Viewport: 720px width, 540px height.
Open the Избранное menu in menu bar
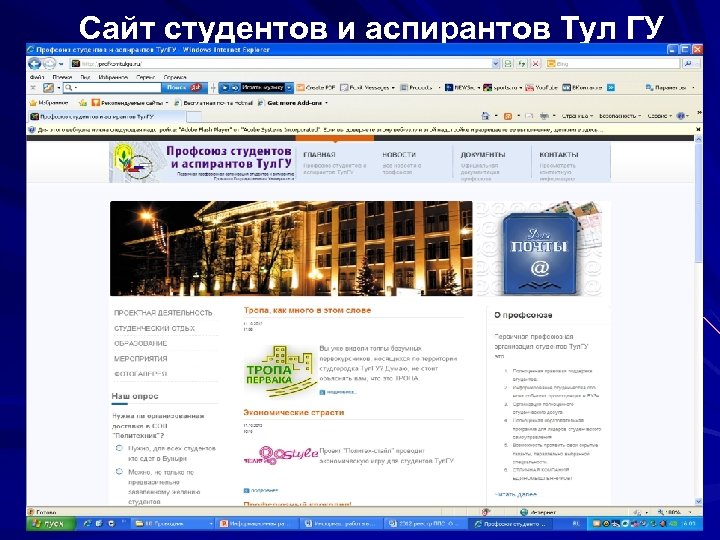pyautogui.click(x=113, y=77)
